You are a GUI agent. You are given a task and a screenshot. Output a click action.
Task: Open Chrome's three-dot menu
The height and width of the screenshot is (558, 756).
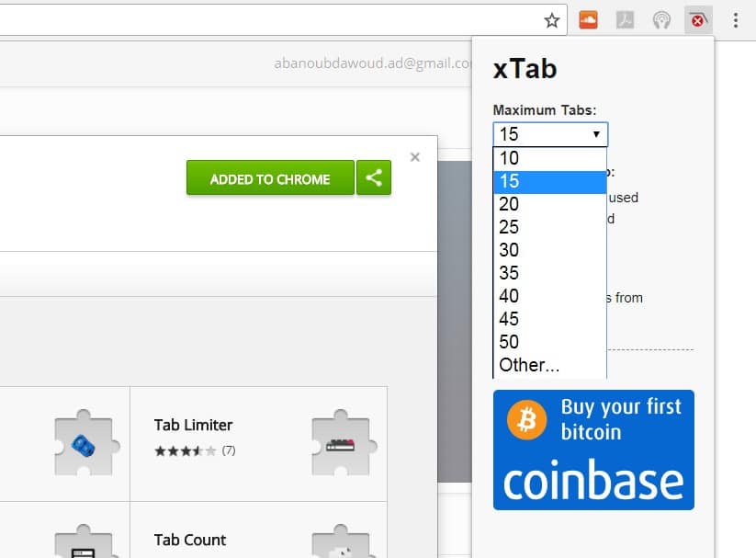point(735,18)
